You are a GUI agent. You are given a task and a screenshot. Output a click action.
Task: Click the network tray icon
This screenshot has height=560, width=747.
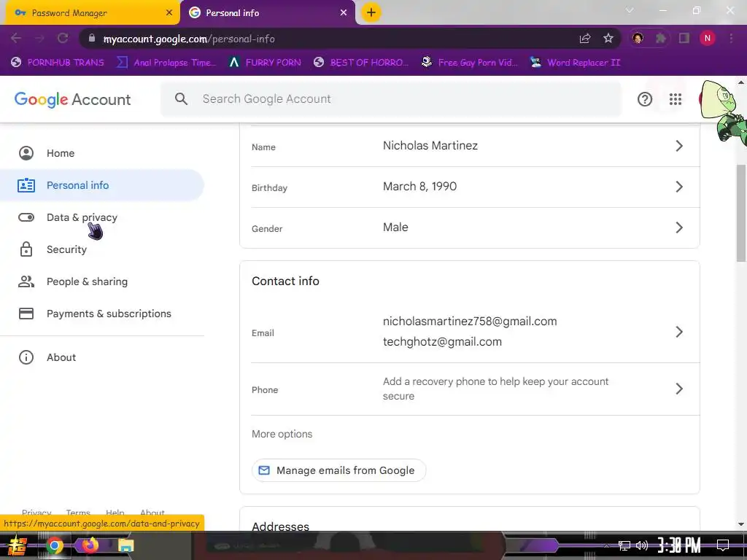(624, 545)
